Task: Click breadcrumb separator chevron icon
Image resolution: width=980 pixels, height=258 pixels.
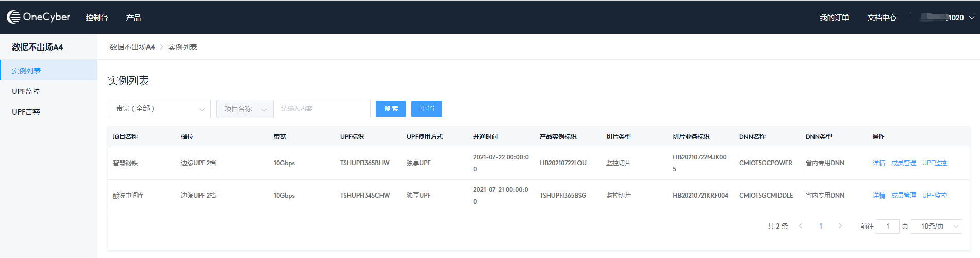Action: click(x=161, y=47)
